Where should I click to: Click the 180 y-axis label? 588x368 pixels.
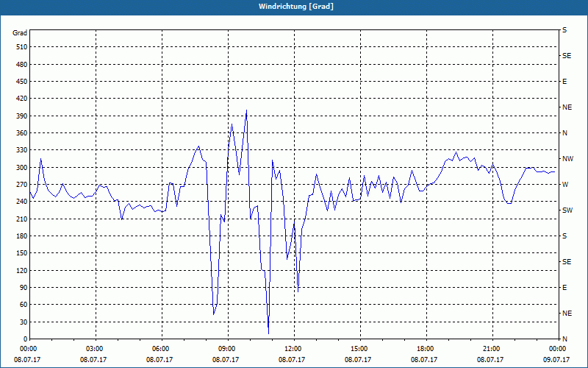(x=22, y=236)
